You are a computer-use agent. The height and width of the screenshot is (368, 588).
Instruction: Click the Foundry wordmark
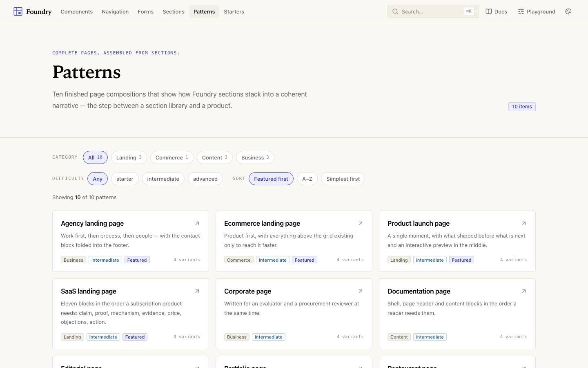click(39, 11)
